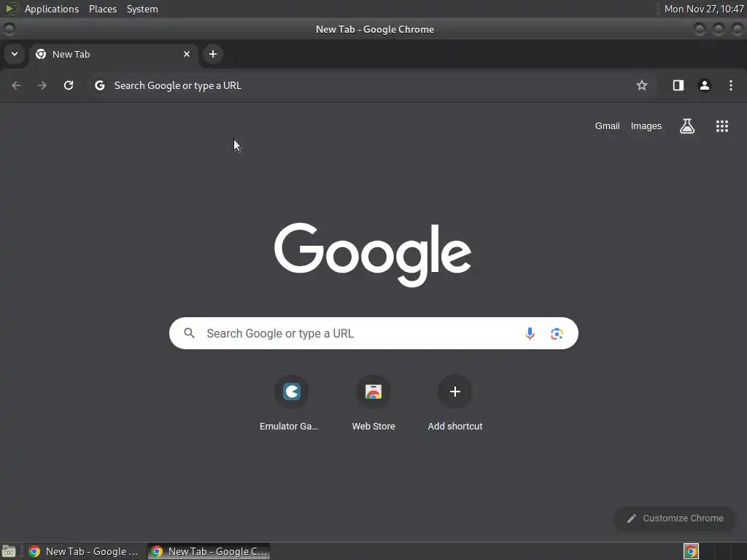
Task: Click the show desktop icon in taskbar
Action: tap(9, 551)
